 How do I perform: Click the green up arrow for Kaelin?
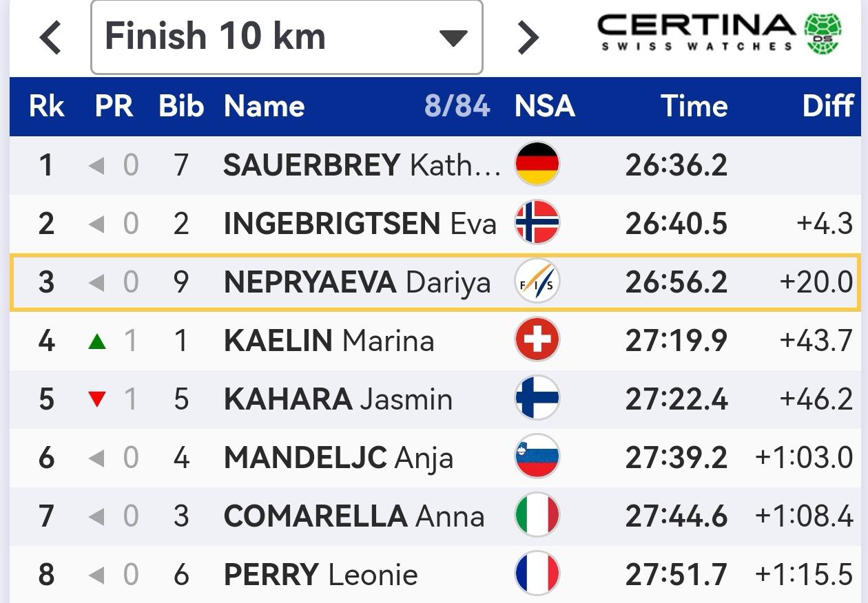pos(97,341)
